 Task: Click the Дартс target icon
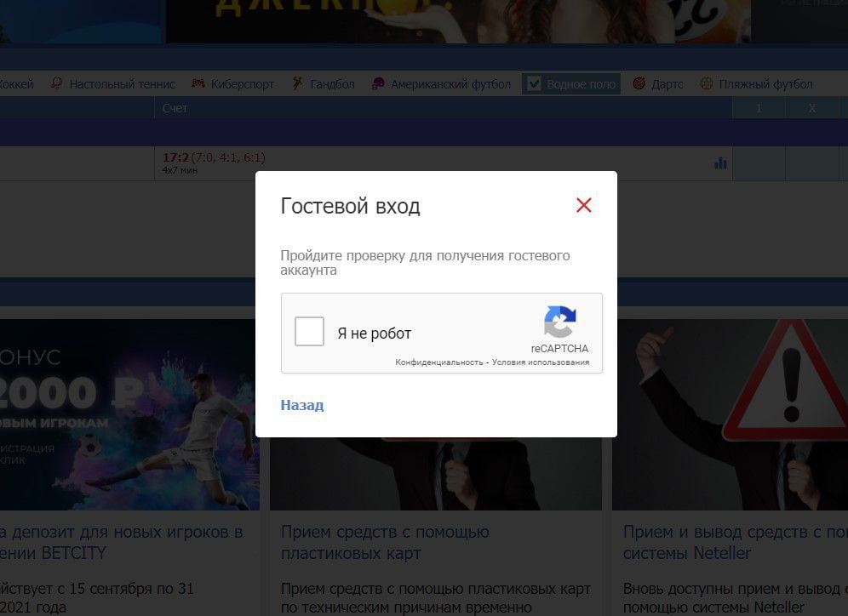(639, 83)
